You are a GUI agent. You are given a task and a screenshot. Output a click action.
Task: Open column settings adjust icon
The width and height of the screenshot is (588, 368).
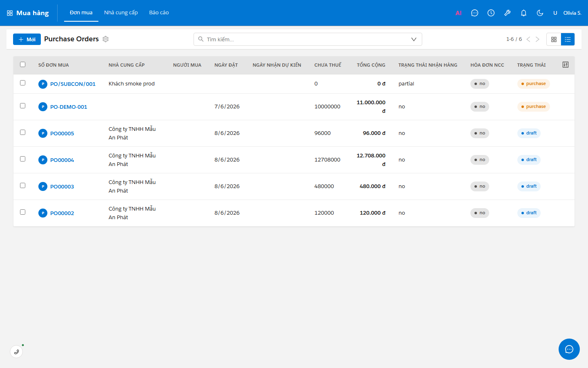[566, 65]
